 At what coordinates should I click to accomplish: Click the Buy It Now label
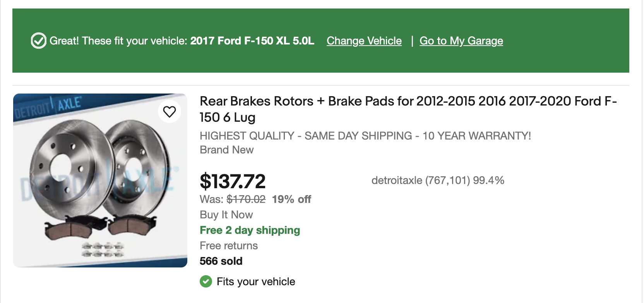pos(226,215)
